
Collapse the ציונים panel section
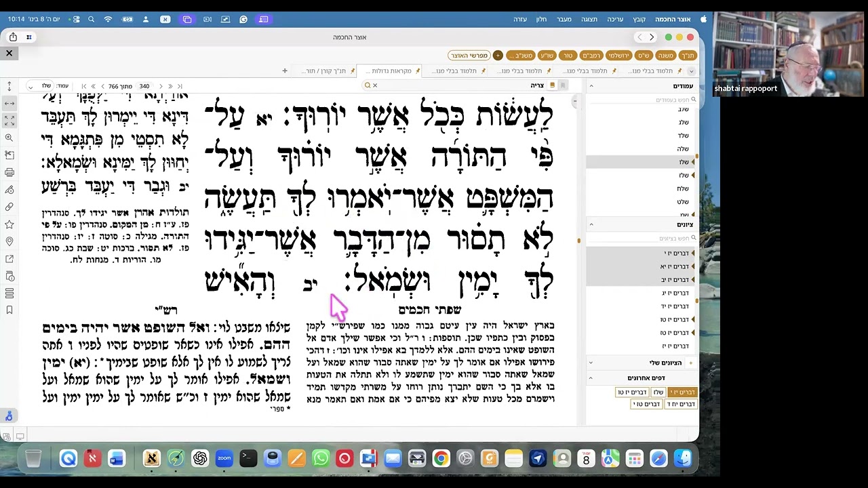[591, 224]
